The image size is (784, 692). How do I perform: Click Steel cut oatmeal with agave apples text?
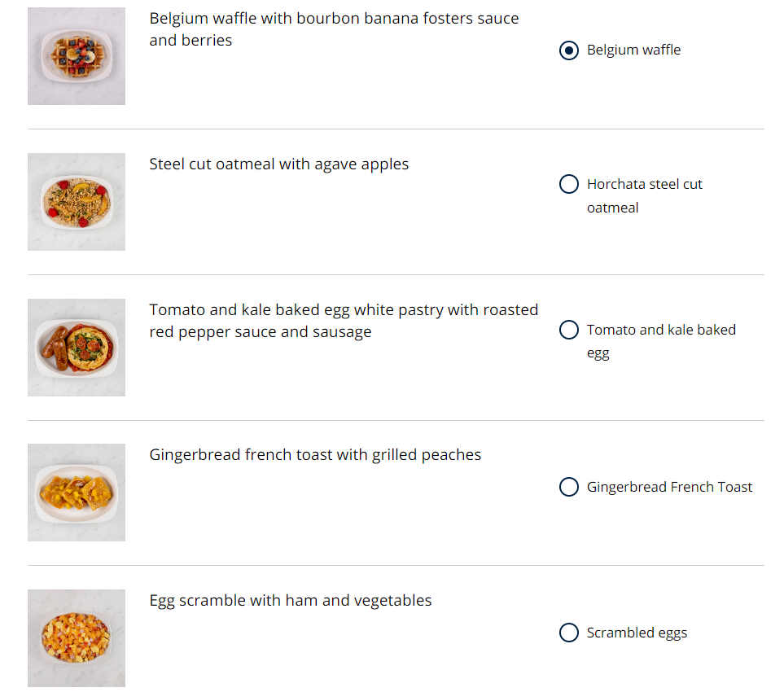click(x=279, y=164)
